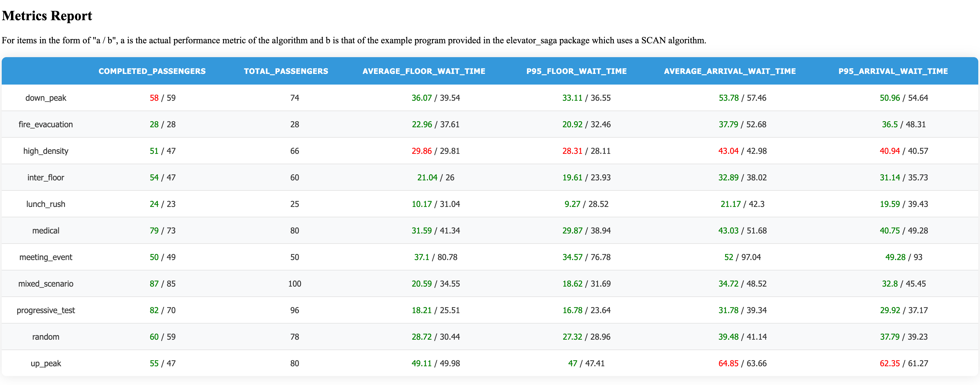This screenshot has width=980, height=385.
Task: Click the P95_ARRIVAL_WAIT_TIME column header
Action: pos(893,71)
